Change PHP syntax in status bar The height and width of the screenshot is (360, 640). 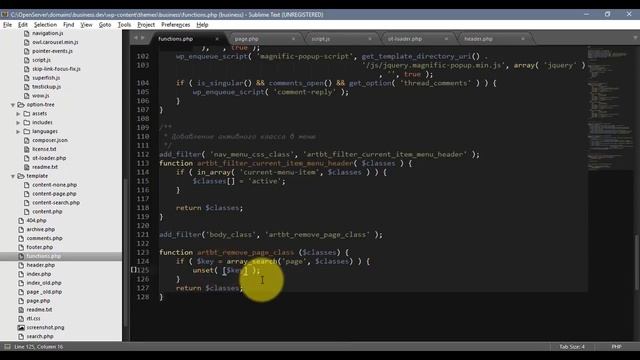pos(616,347)
